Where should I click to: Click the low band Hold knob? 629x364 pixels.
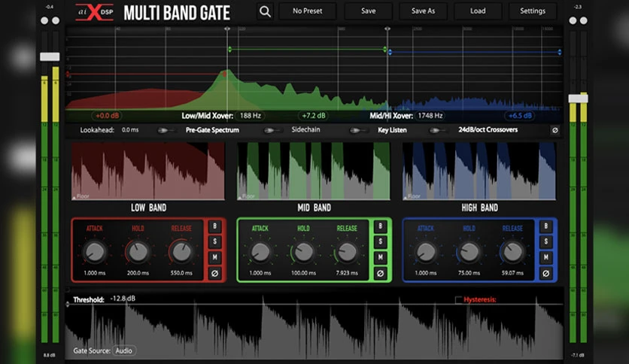click(x=138, y=252)
